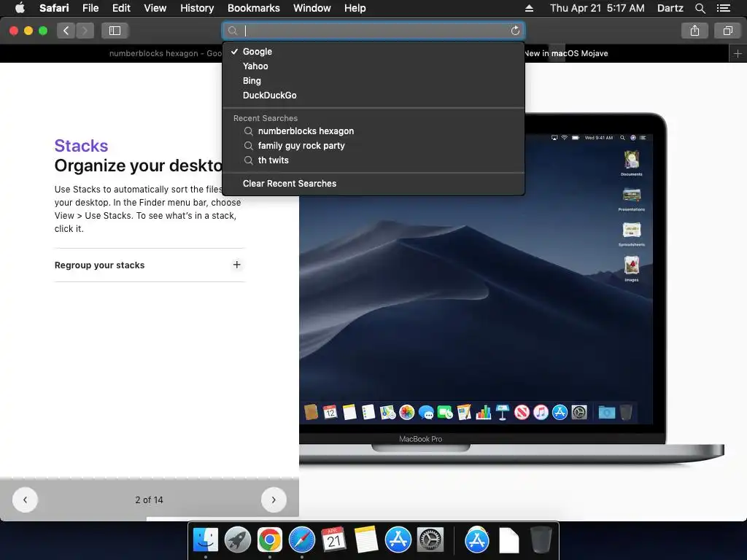This screenshot has width=747, height=560.
Task: Open the Share button in Safari toolbar
Action: tap(694, 31)
